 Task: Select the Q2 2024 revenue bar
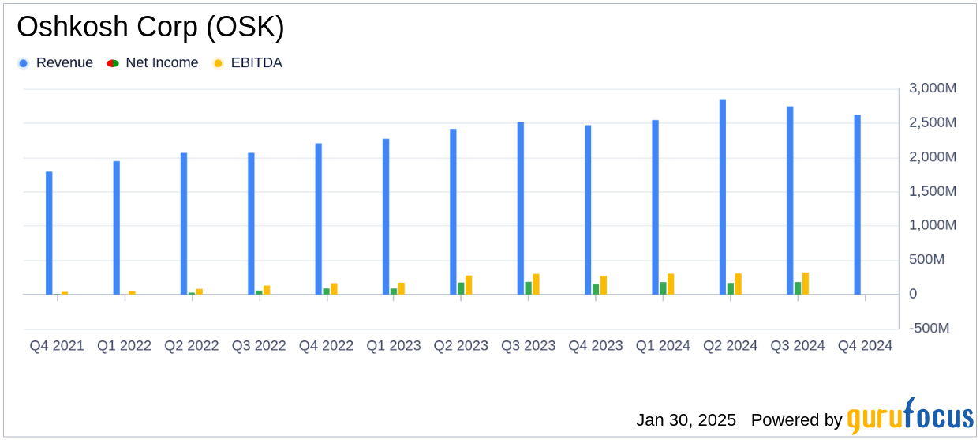tap(723, 197)
